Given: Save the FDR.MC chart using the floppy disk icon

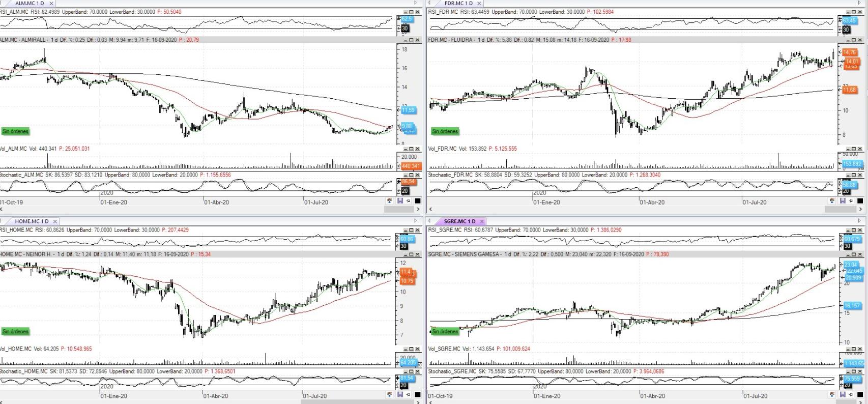Looking at the screenshot, I should tap(843, 200).
